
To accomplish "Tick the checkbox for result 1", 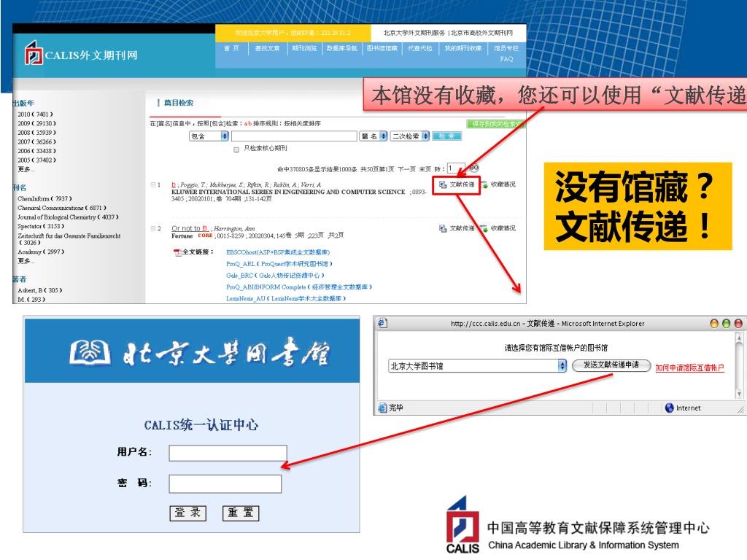I will (x=153, y=184).
